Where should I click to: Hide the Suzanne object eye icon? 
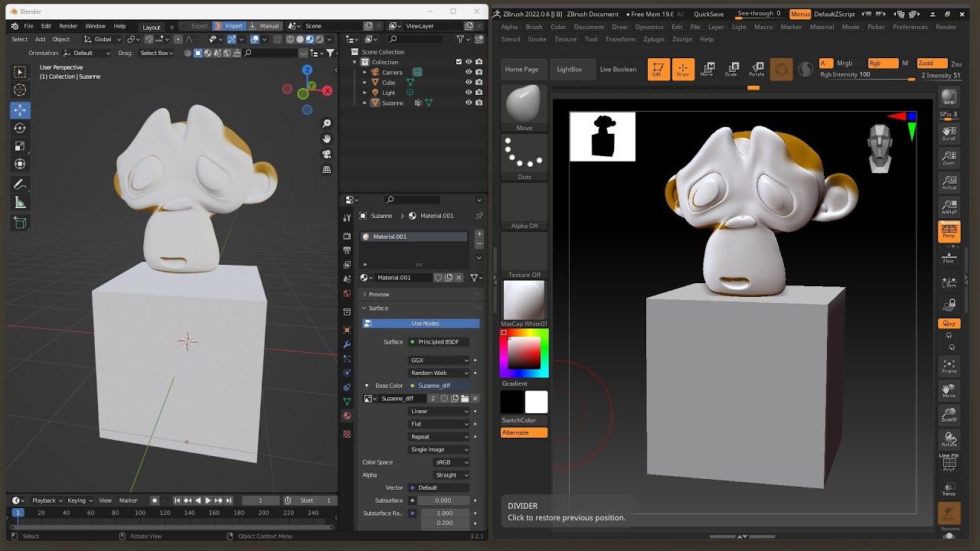pyautogui.click(x=469, y=103)
